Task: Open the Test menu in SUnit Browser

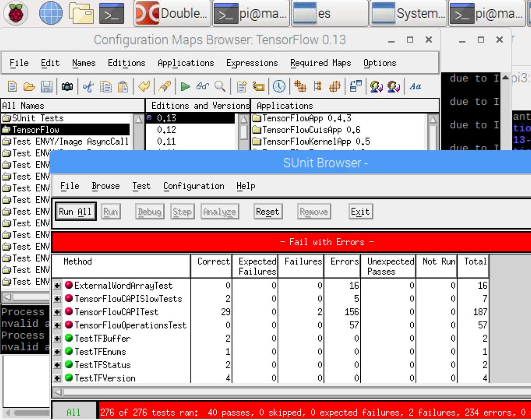Action: tap(141, 186)
